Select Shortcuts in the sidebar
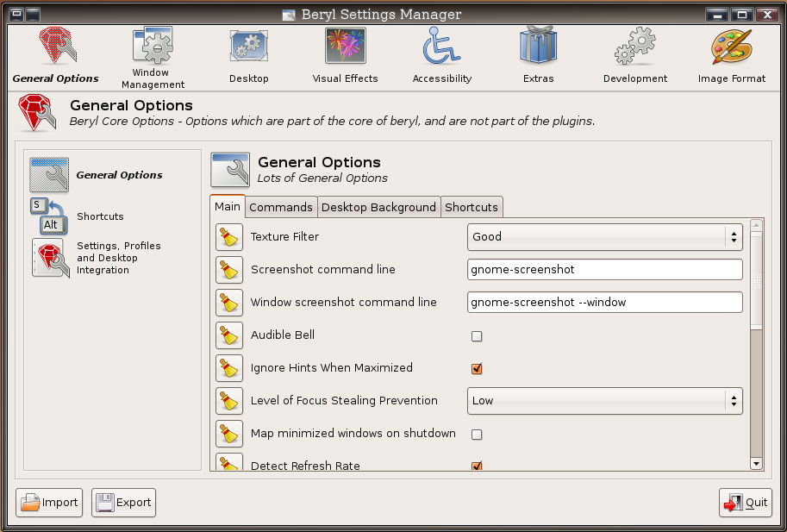 click(x=77, y=216)
